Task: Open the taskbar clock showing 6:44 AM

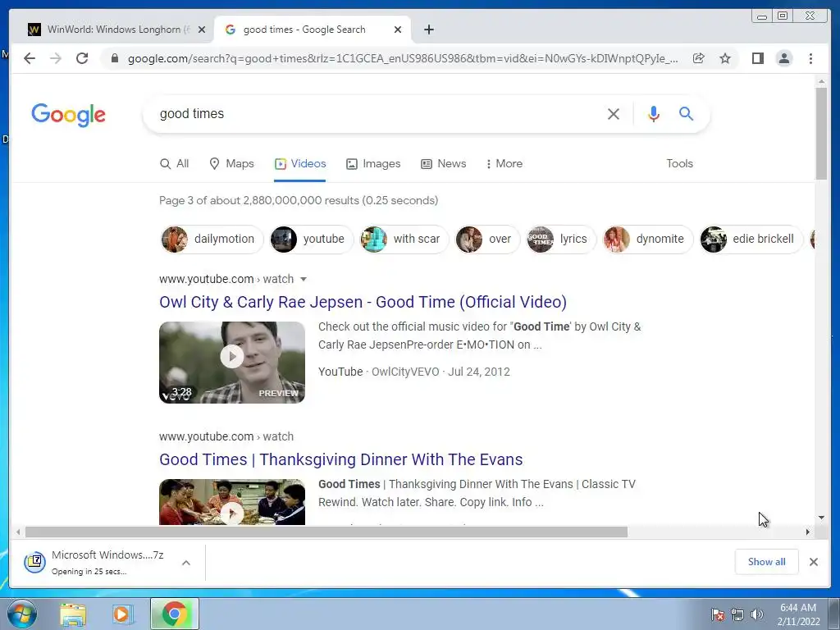Action: click(798, 614)
